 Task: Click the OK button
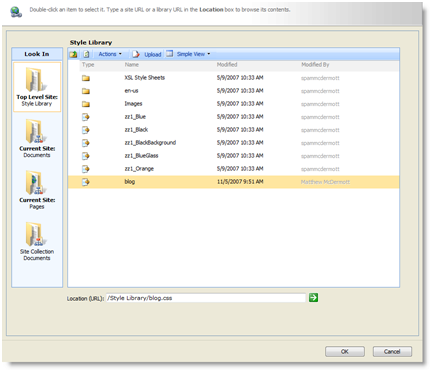tap(345, 351)
